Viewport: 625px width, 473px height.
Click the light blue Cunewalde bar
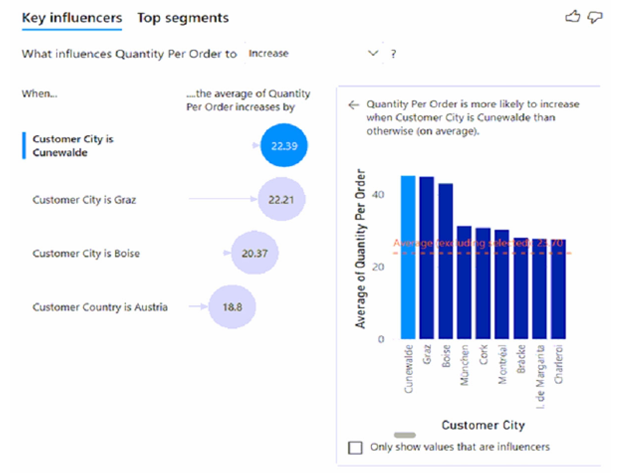(408, 258)
